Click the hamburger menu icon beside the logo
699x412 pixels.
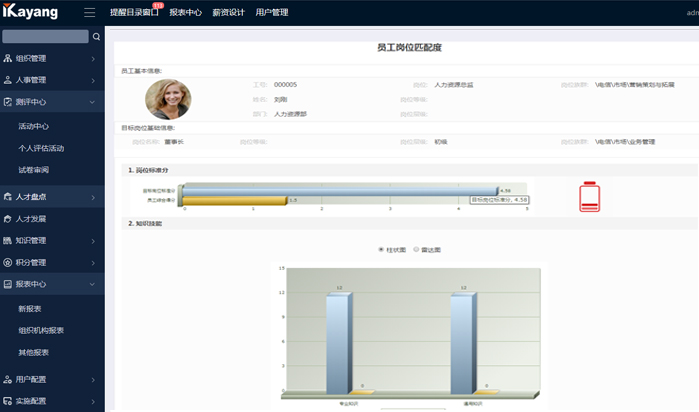point(90,13)
